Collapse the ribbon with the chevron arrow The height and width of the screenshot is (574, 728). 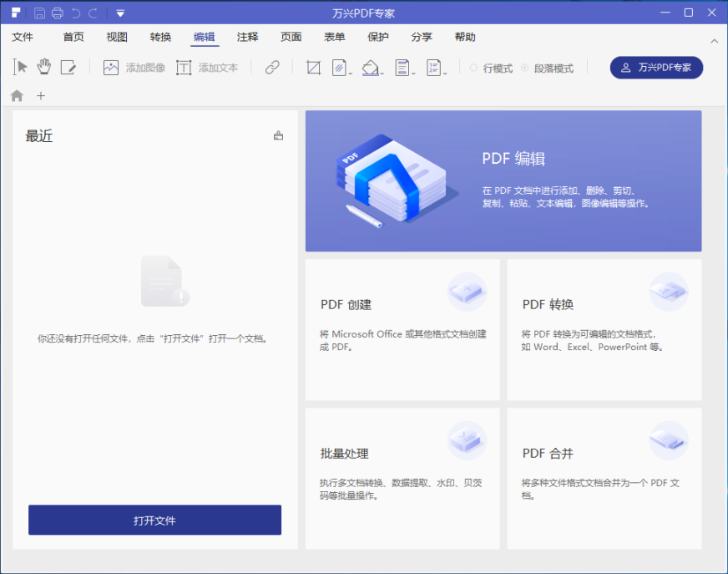tap(714, 39)
